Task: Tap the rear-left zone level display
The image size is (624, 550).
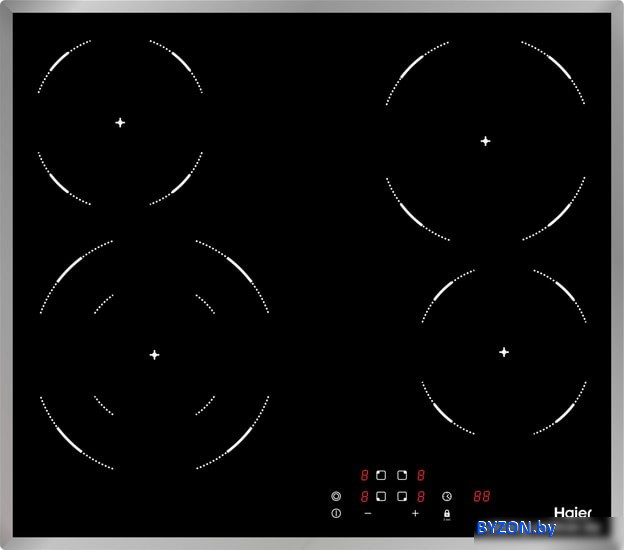Action: click(364, 475)
